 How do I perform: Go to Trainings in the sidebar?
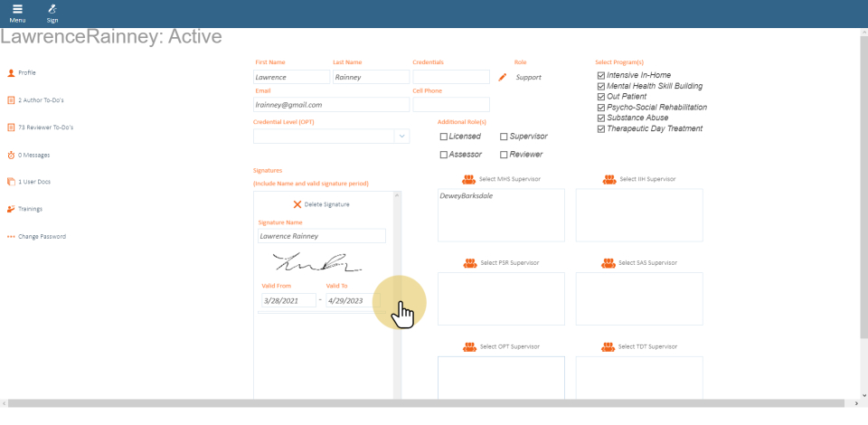pos(30,209)
